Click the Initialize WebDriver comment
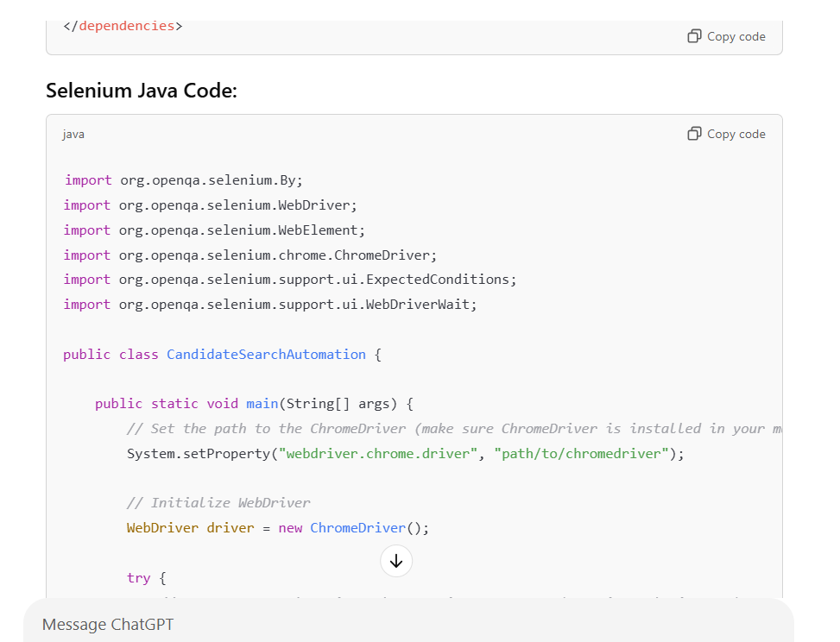The height and width of the screenshot is (642, 840). (x=218, y=503)
